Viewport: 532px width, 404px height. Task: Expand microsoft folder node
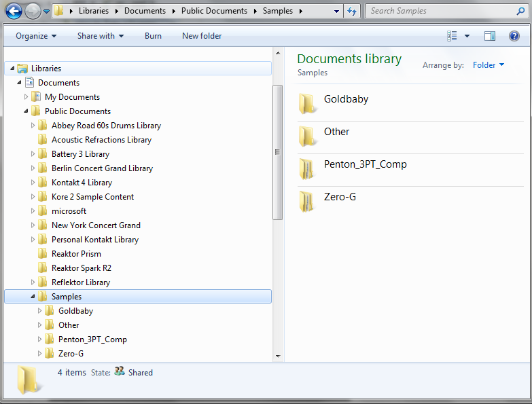33,210
